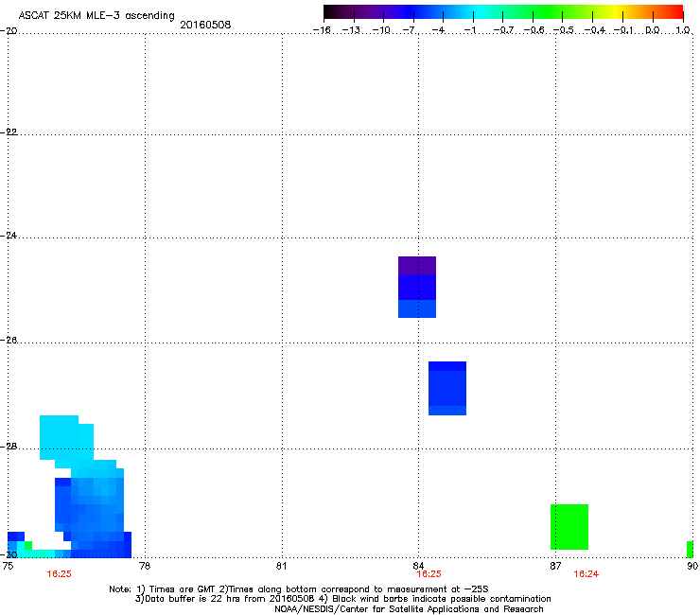Click the '-22' latitude axis label

(9, 132)
